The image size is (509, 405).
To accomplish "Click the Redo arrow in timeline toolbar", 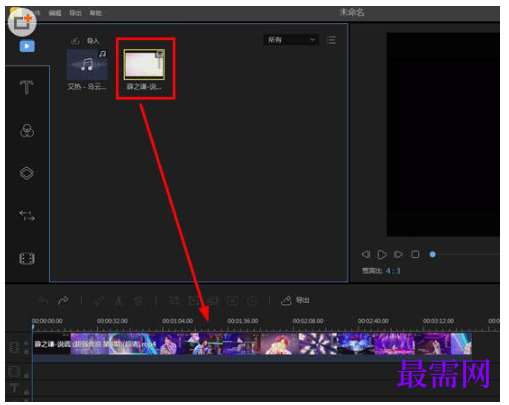I will (63, 301).
